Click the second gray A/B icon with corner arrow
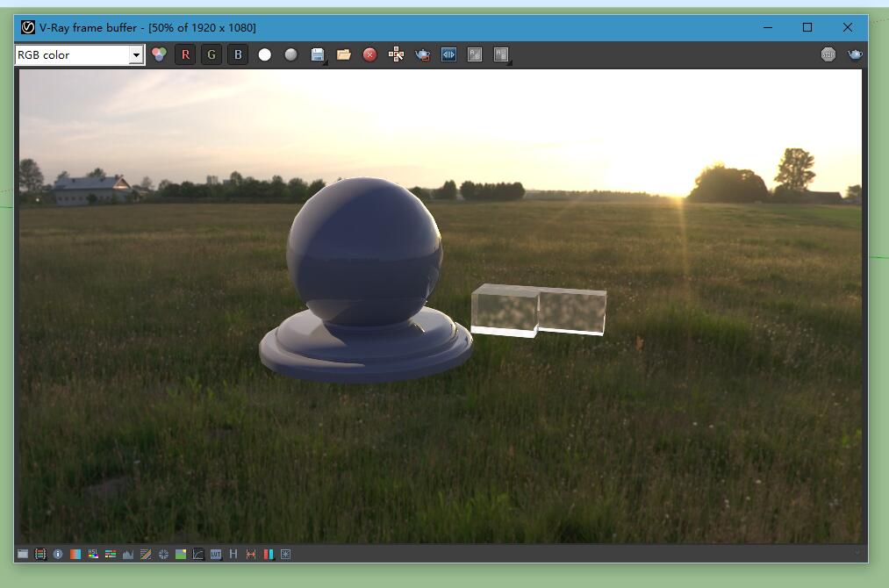 click(x=501, y=55)
